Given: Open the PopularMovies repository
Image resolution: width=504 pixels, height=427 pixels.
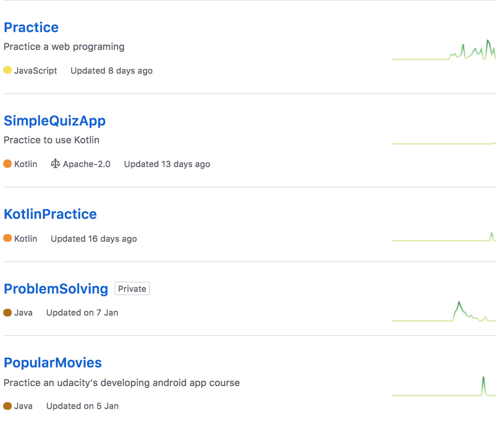Looking at the screenshot, I should pyautogui.click(x=52, y=363).
